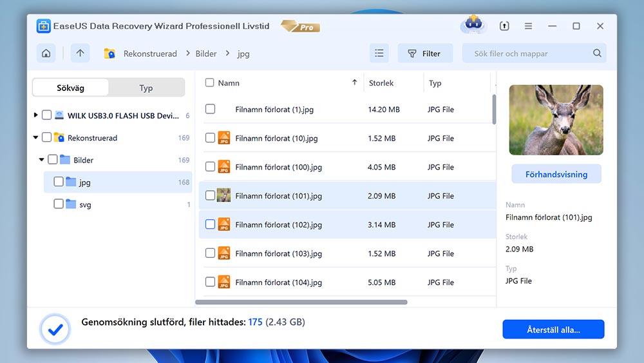The height and width of the screenshot is (363, 644).
Task: Check Filnamn förlorat (102).jpg checkbox
Action: click(x=210, y=224)
